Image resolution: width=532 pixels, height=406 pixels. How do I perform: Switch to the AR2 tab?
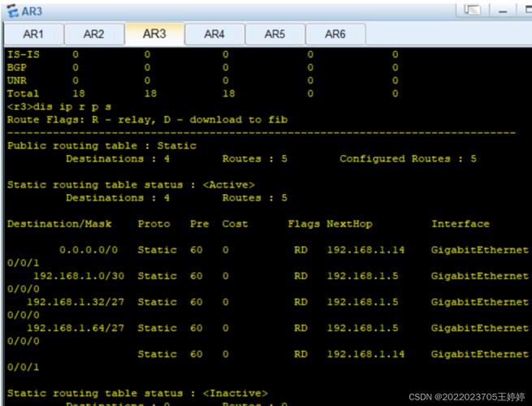pos(94,34)
